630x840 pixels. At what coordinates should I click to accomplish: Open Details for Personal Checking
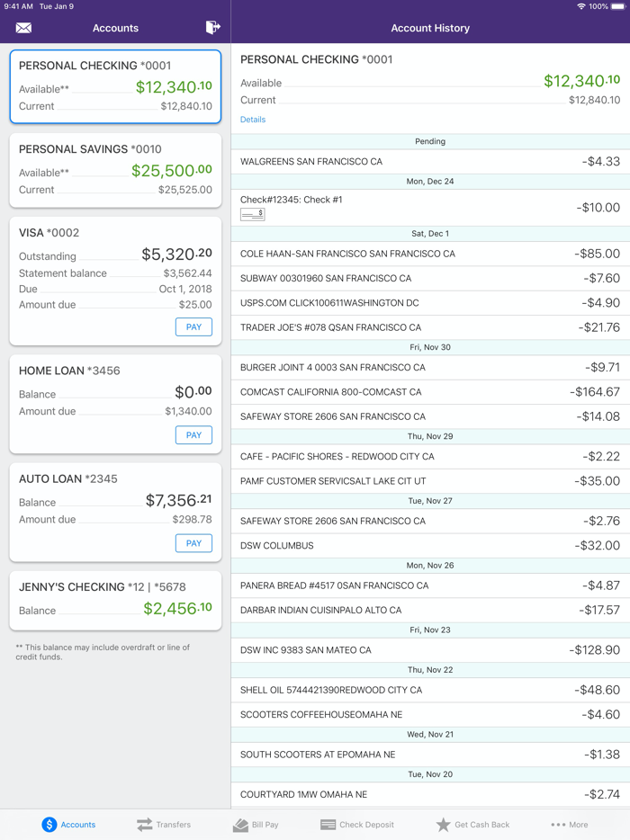(x=253, y=119)
